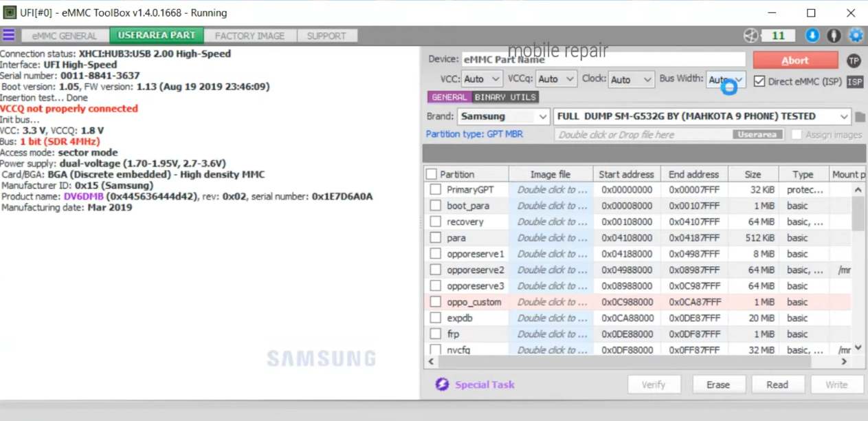The image size is (868, 421).
Task: Click the nvcfg partition name
Action: 458,349
